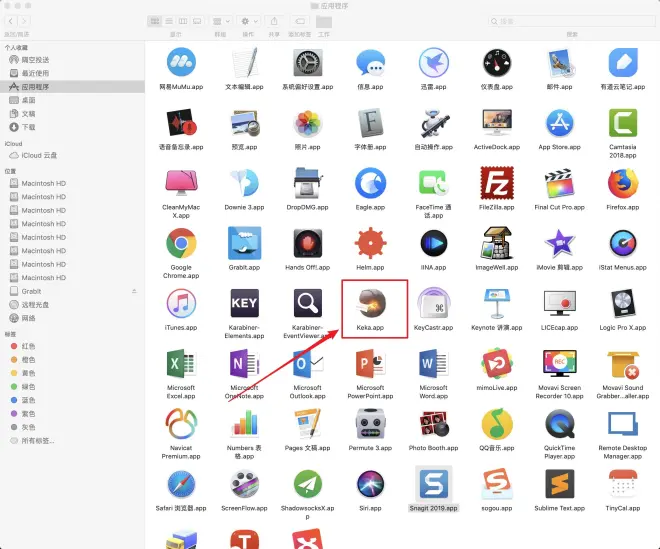Click the Share toolbar button
Image resolution: width=660 pixels, height=549 pixels.
pos(274,21)
